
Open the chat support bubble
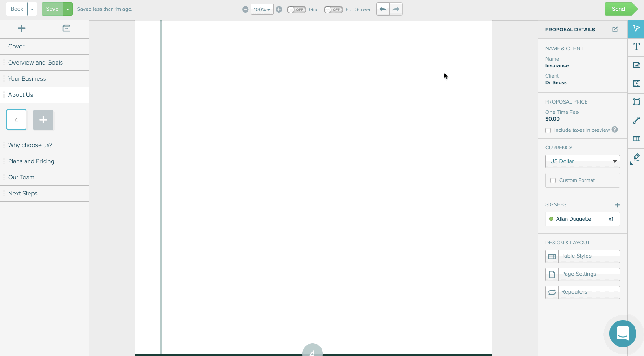(x=622, y=333)
